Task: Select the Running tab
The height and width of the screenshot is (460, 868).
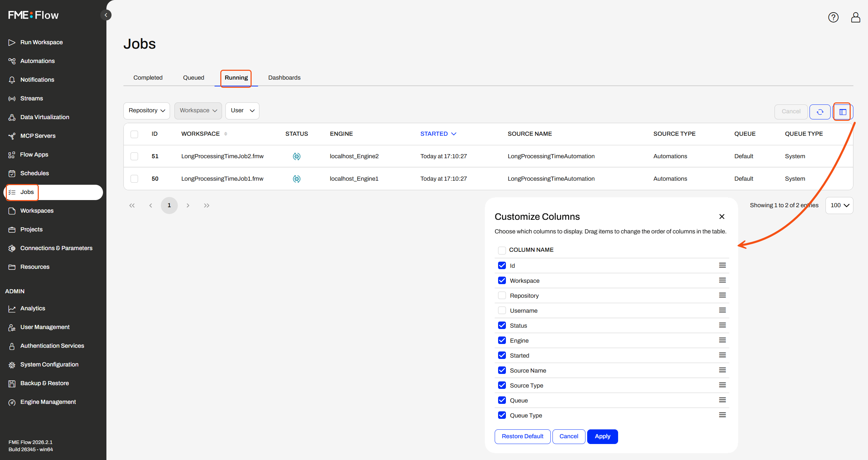Action: point(236,78)
